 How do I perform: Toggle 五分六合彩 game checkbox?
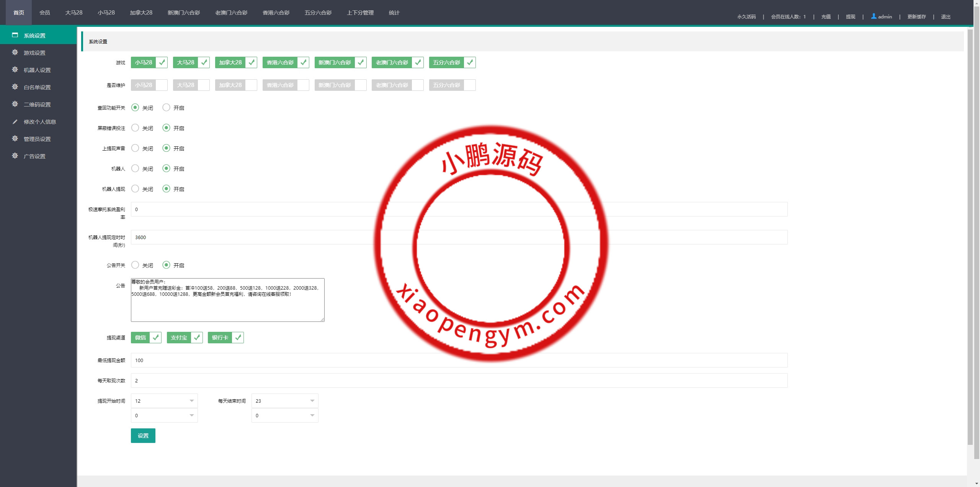coord(452,62)
